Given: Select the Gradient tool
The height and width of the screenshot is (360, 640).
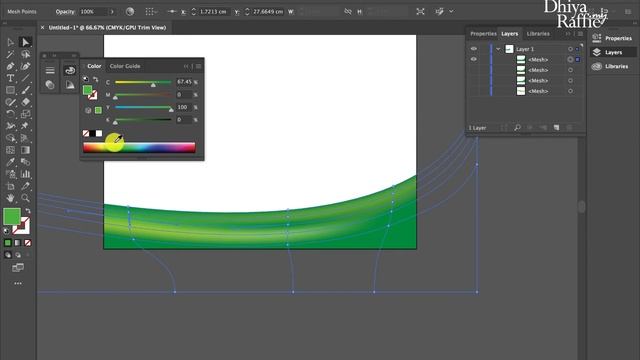Looking at the screenshot, I should tap(25, 150).
